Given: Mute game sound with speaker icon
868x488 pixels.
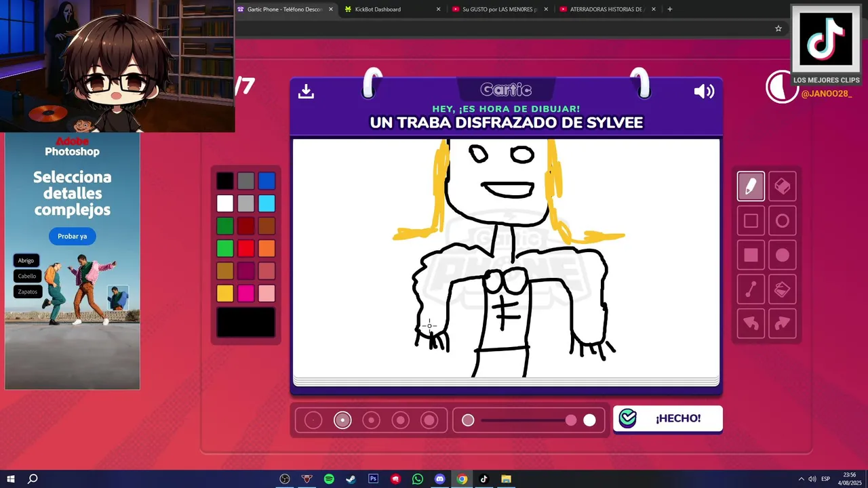Looking at the screenshot, I should point(704,91).
